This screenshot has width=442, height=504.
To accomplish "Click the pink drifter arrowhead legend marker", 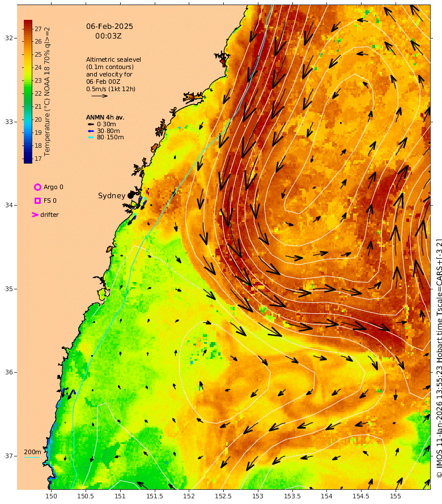I will (35, 215).
